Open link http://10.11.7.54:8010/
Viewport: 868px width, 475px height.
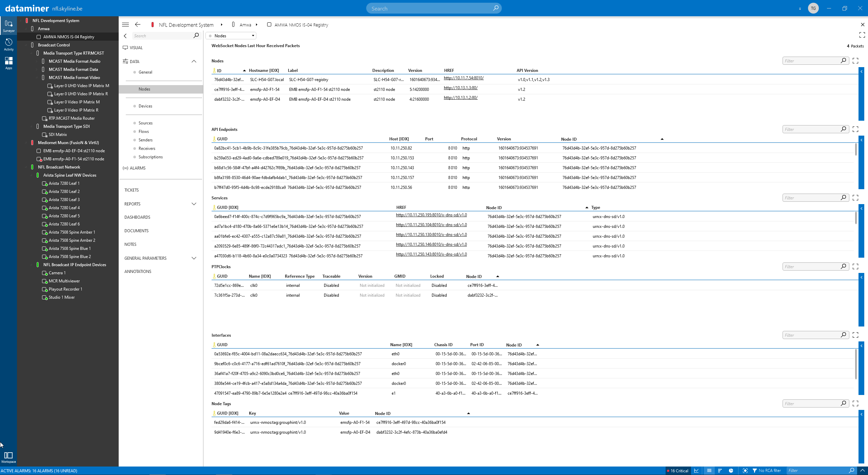pos(464,78)
